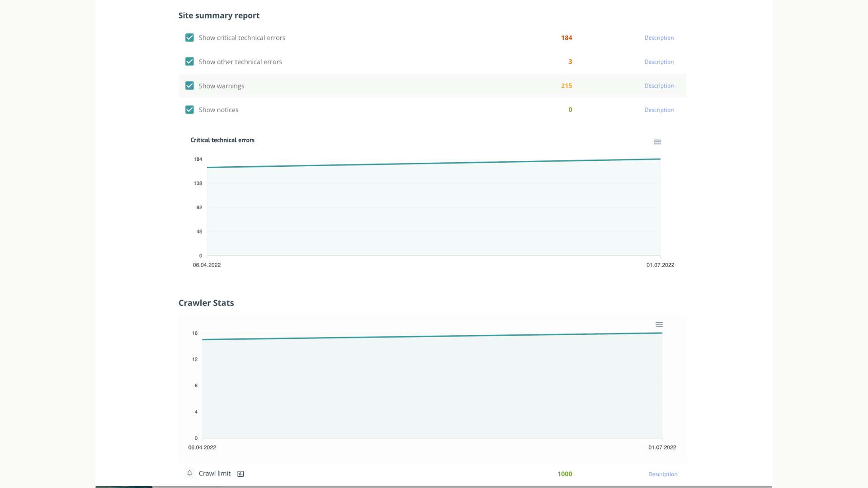Image resolution: width=868 pixels, height=488 pixels.
Task: Open the Critical technical errors chart menu icon
Action: [657, 142]
